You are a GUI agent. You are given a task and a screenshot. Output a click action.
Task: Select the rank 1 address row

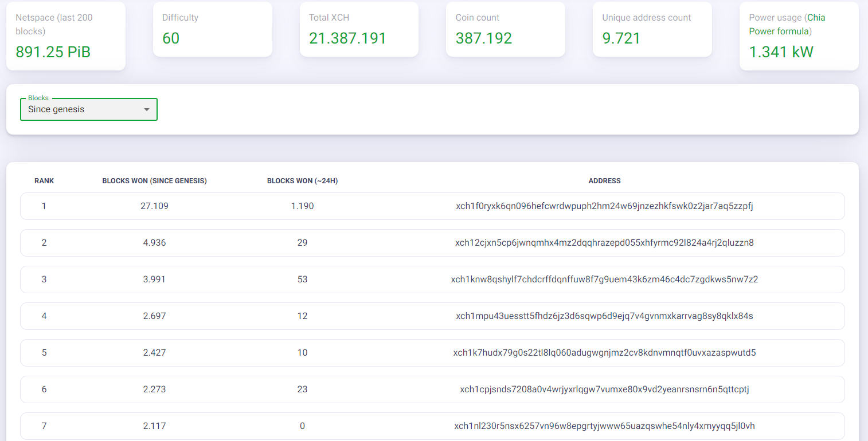click(x=432, y=206)
